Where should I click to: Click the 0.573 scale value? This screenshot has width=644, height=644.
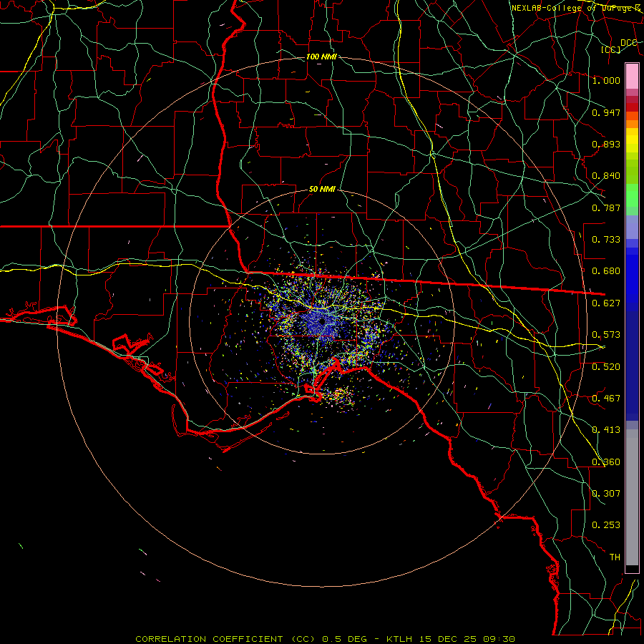pos(606,335)
